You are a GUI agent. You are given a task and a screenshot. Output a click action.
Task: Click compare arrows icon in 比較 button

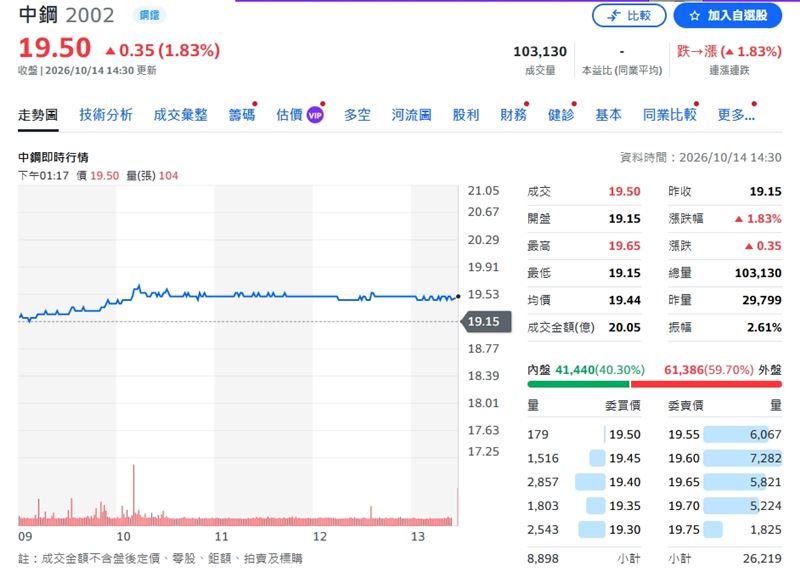pyautogui.click(x=614, y=16)
